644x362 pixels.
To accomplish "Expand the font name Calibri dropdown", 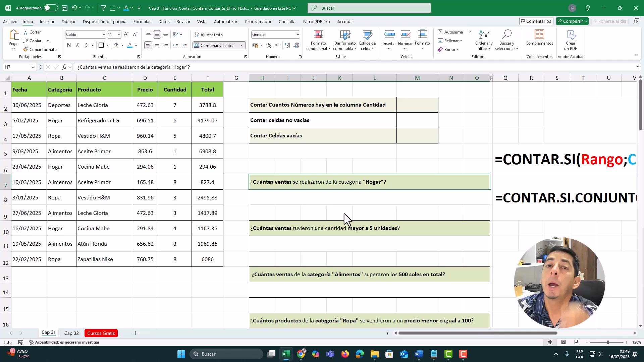I will [104, 35].
